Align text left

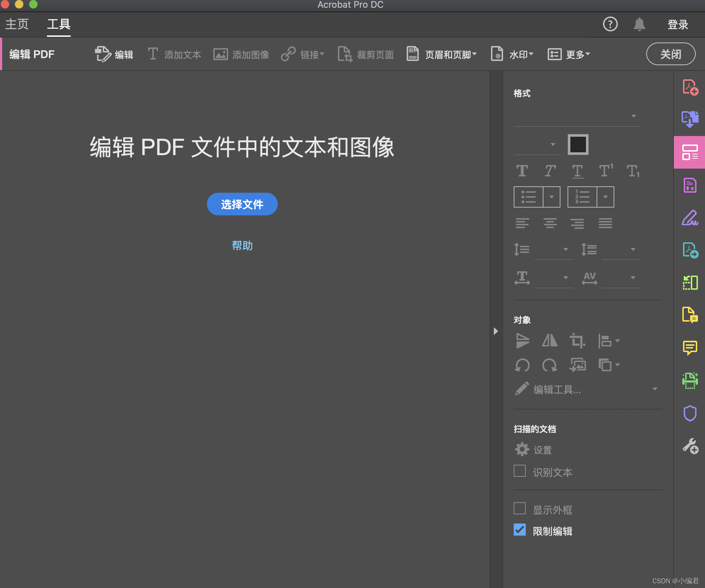tap(522, 223)
